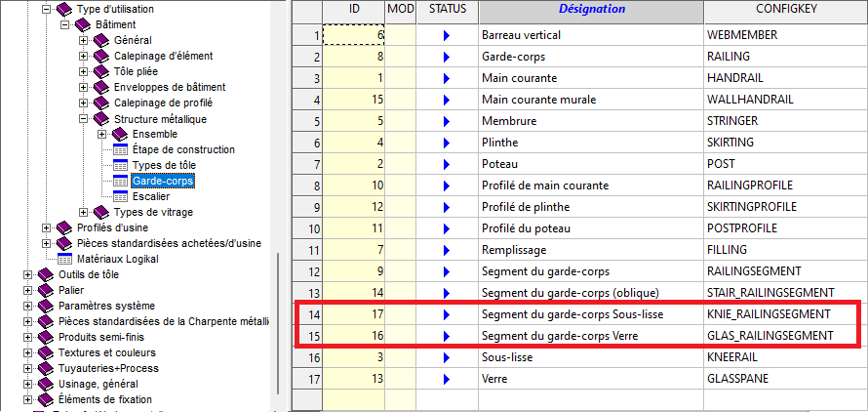Click the book icon beside Tuyauteries+Process
The image size is (868, 412).
[46, 368]
